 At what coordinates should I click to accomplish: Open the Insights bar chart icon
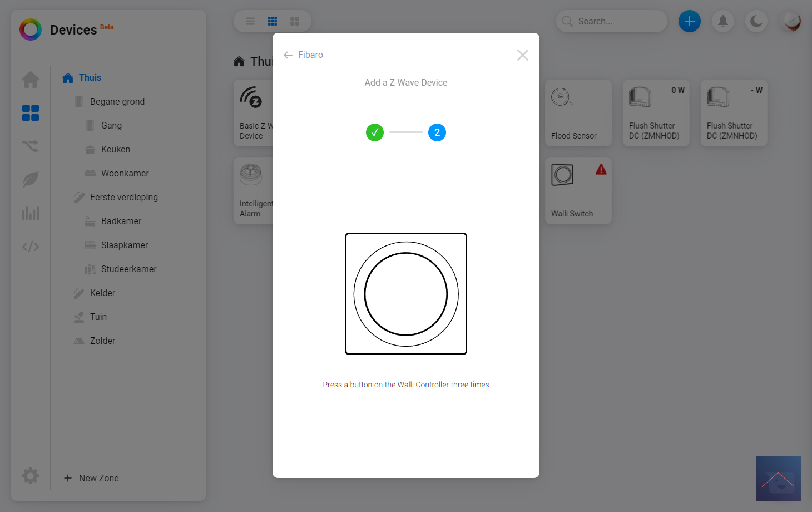coord(31,213)
